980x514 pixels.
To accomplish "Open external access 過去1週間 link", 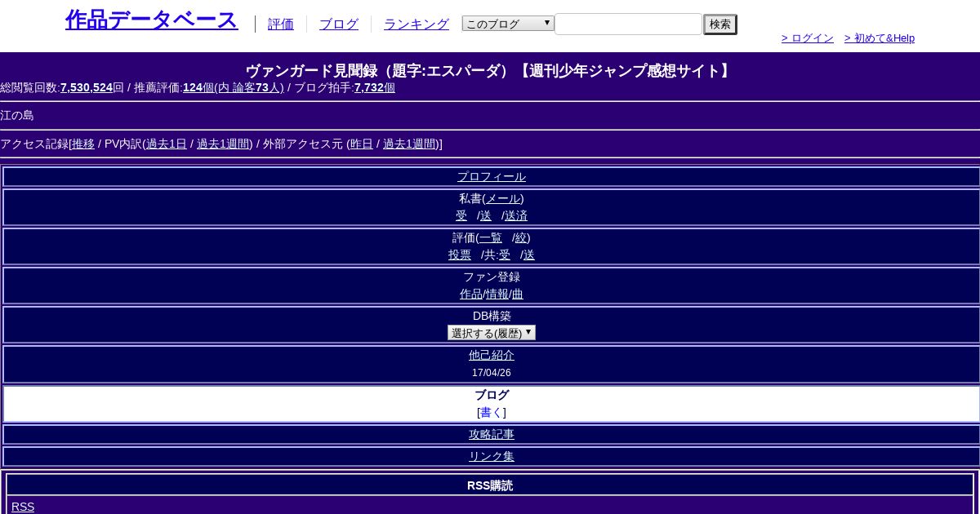I will pos(409,144).
